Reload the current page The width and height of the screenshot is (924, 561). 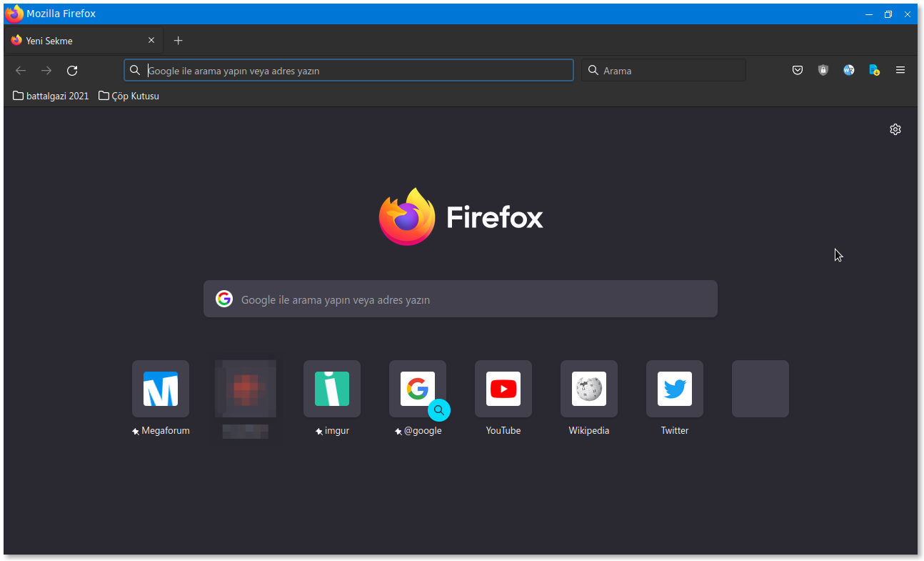click(72, 70)
